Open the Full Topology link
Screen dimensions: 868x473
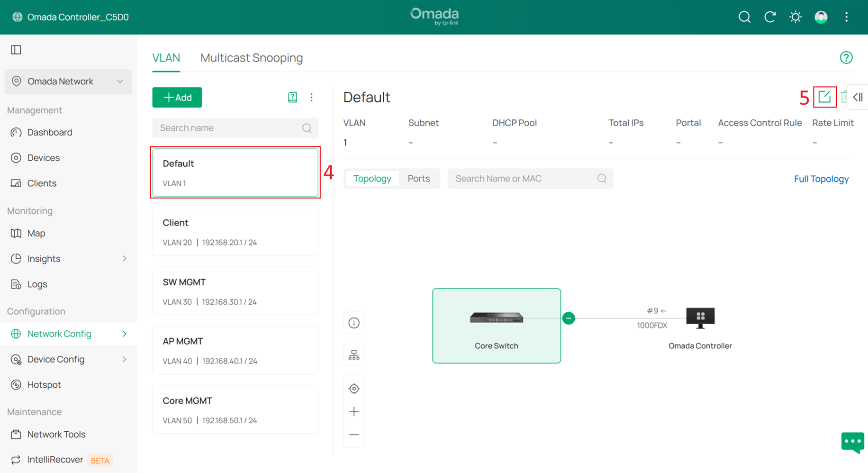pyautogui.click(x=821, y=179)
